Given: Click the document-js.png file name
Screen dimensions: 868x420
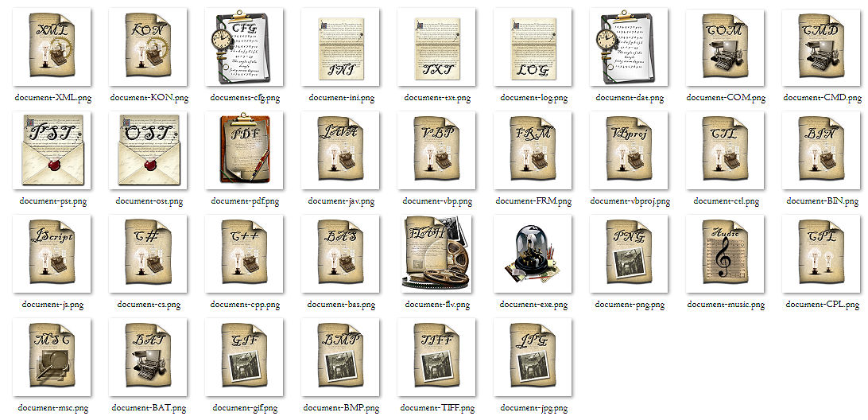Looking at the screenshot, I should pyautogui.click(x=52, y=305).
